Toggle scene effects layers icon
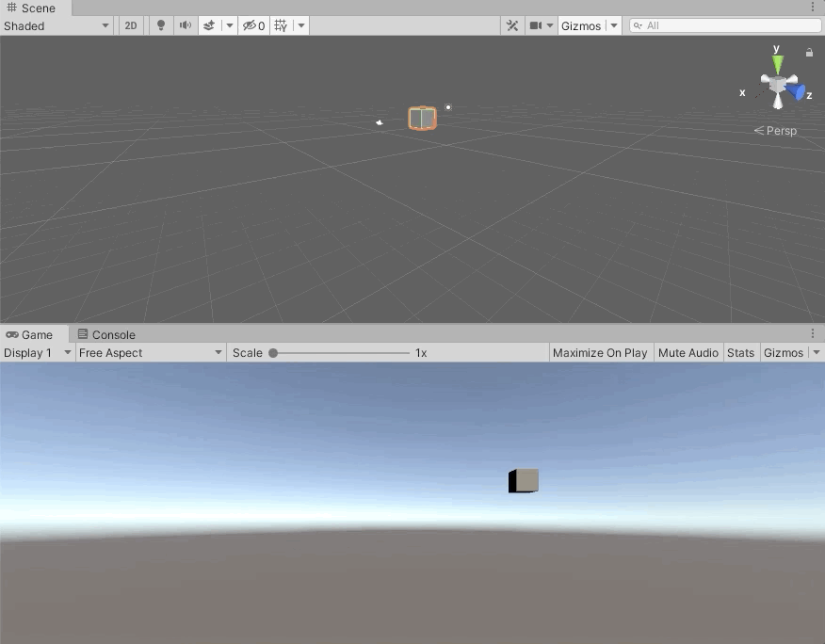Screen dimensions: 825x644 209,25
